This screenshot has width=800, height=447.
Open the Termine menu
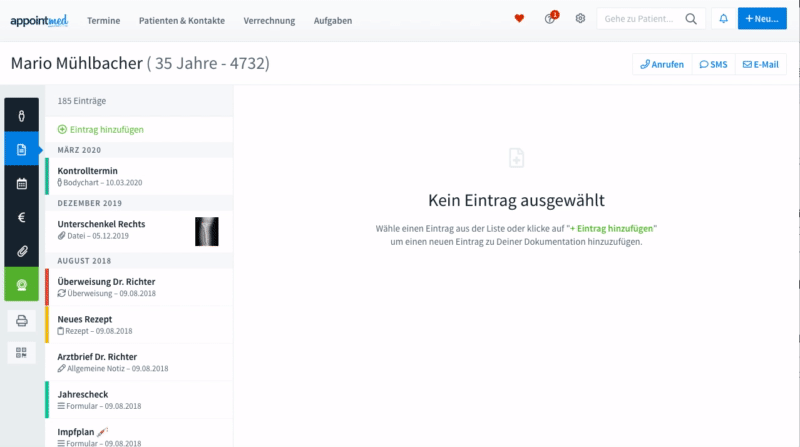tap(104, 20)
